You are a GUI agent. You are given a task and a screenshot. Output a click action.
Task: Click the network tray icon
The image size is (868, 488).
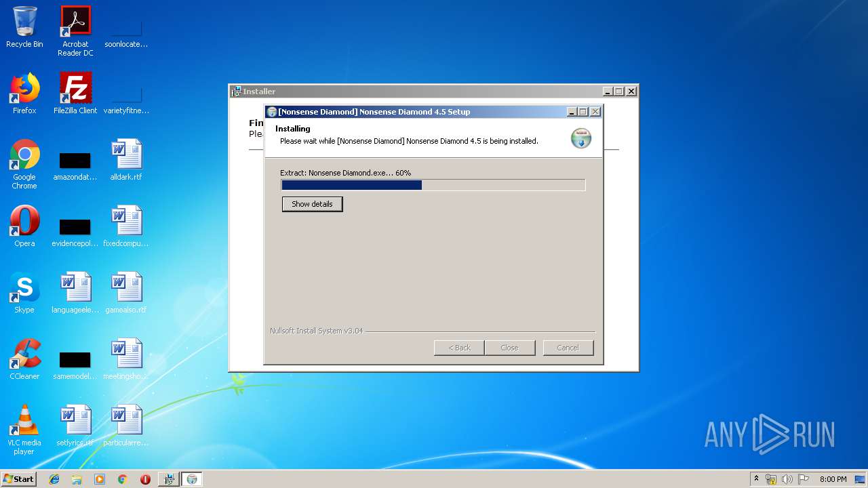point(771,479)
